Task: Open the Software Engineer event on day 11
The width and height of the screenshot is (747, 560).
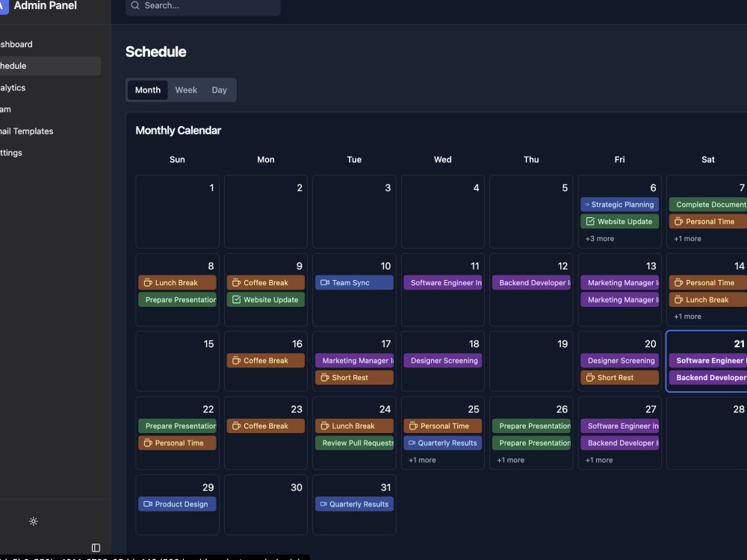Action: 442,282
